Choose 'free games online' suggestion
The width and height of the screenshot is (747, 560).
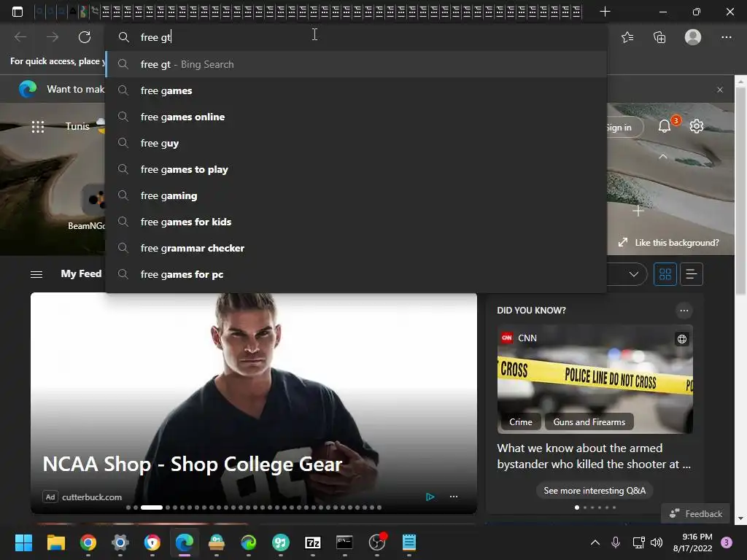356,117
